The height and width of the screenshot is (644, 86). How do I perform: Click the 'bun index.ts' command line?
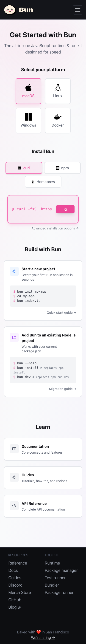click(27, 301)
